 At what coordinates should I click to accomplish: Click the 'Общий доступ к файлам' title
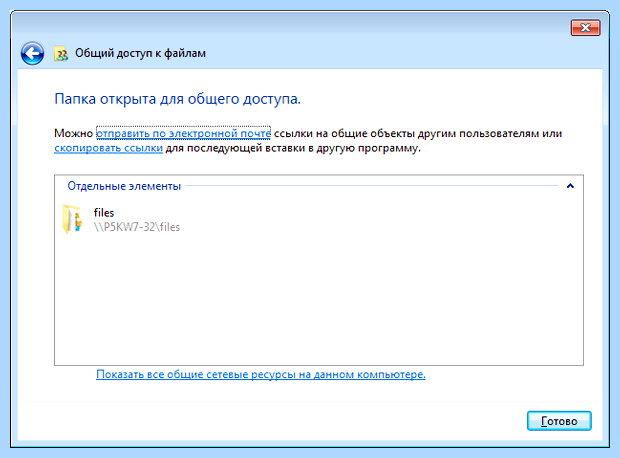click(x=140, y=53)
